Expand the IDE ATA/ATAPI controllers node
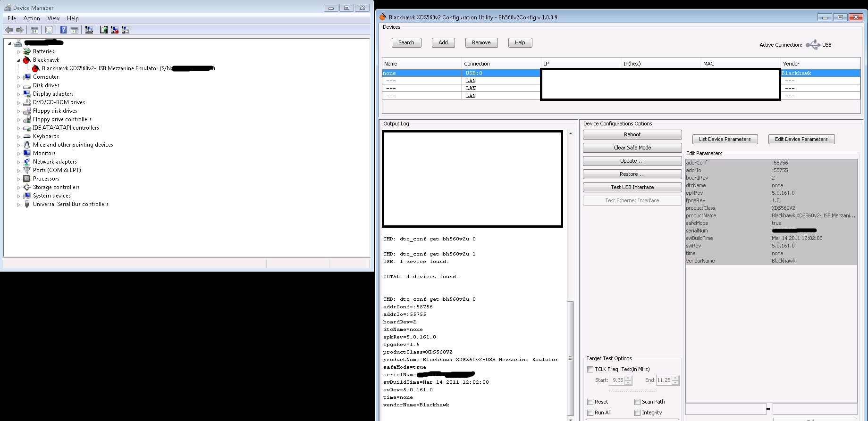This screenshot has width=868, height=421. (x=19, y=128)
